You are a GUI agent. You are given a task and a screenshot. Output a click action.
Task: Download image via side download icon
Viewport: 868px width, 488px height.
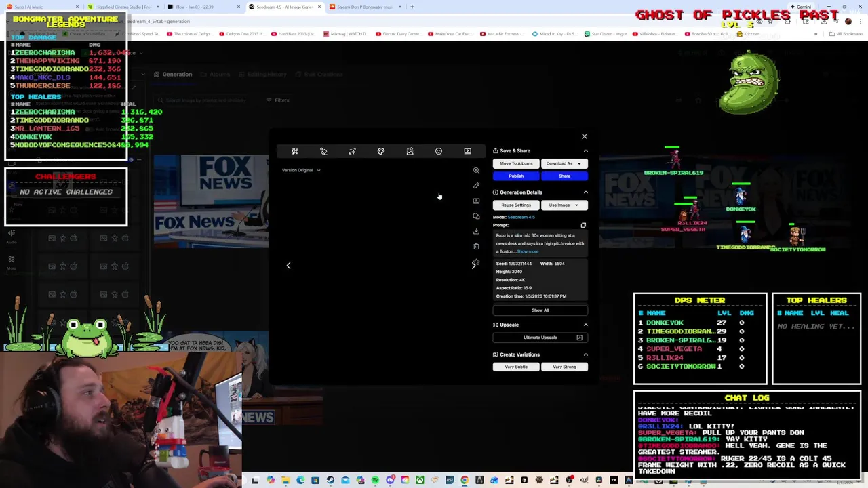[476, 231]
